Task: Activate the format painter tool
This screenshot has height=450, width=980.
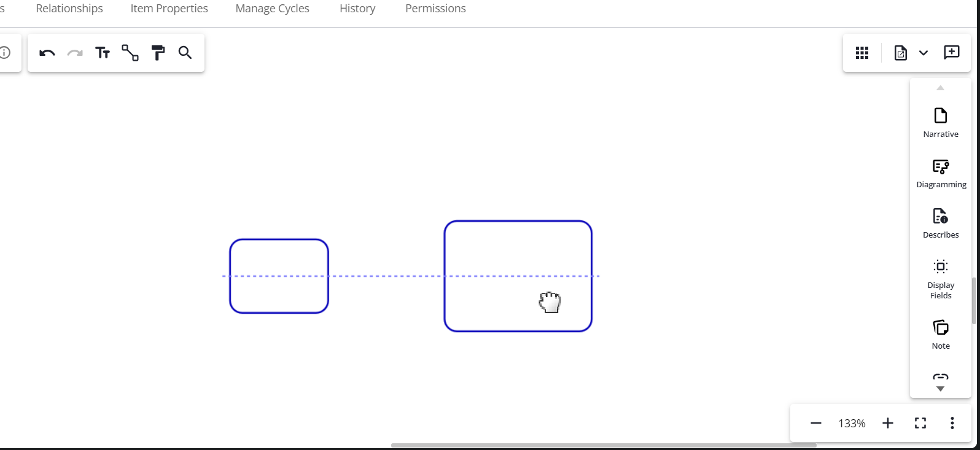Action: [x=158, y=53]
